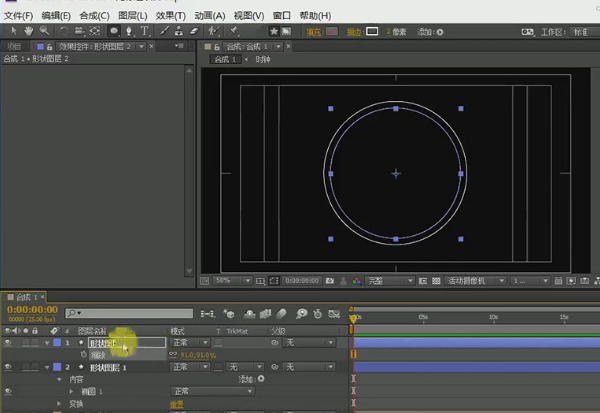Open the 合成(C) menu
The width and height of the screenshot is (600, 413).
(95, 16)
